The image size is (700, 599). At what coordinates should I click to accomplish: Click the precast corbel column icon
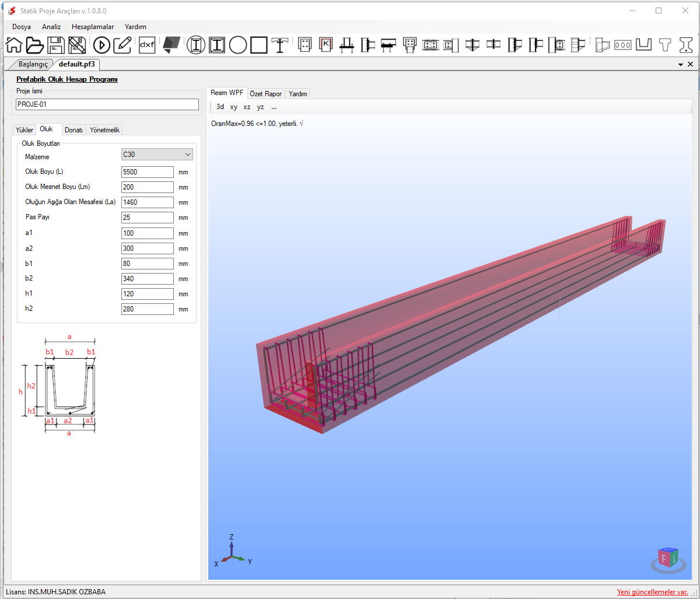602,45
